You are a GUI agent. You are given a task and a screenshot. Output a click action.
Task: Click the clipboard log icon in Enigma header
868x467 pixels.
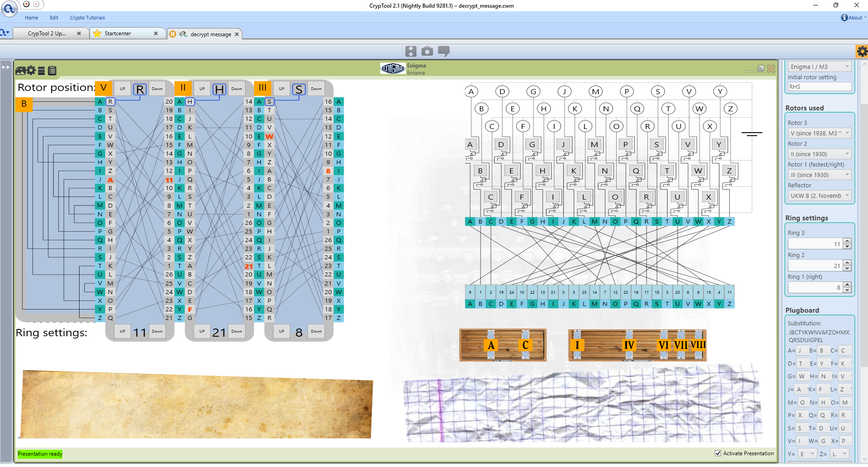pos(52,71)
